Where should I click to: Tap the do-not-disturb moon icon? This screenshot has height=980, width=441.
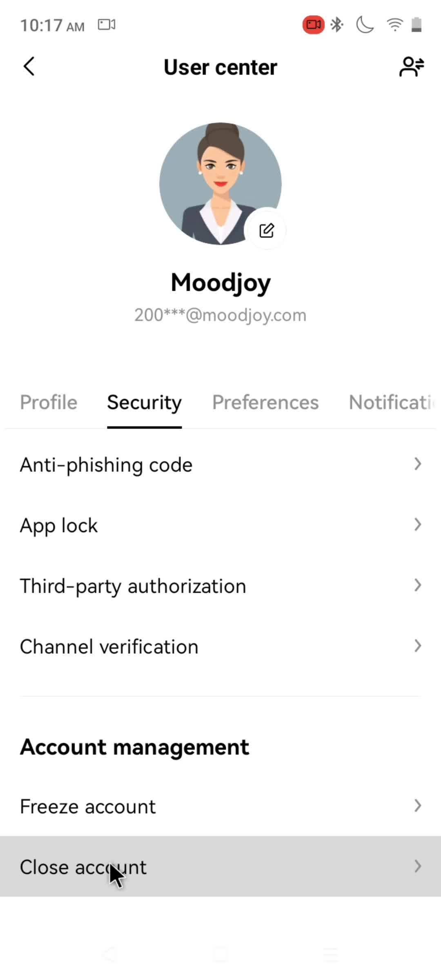pos(365,25)
